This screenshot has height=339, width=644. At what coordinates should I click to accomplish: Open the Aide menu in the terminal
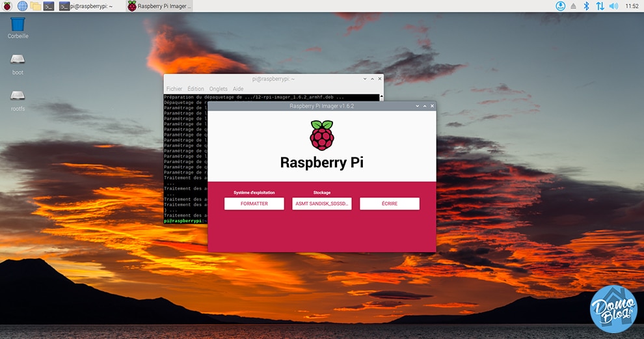238,88
